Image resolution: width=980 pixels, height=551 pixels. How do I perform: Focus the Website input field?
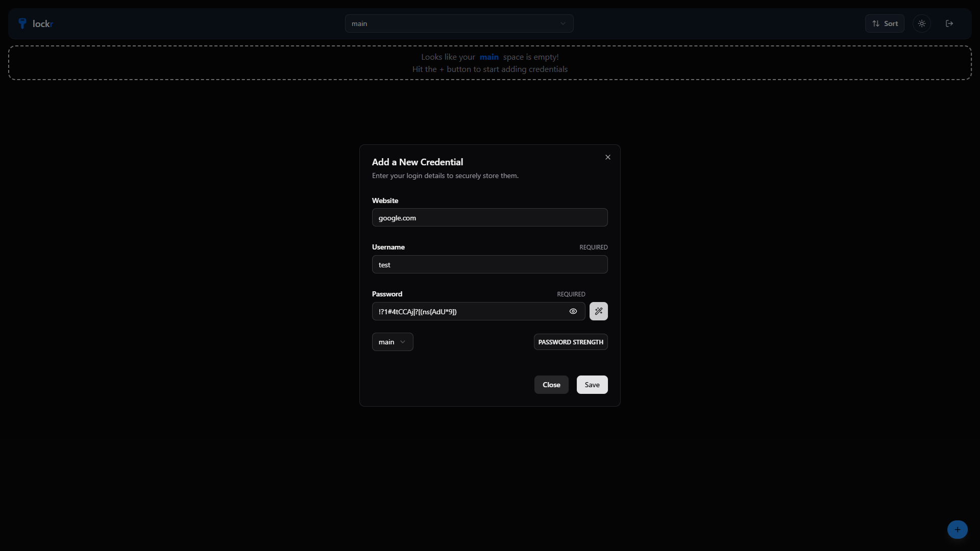489,217
